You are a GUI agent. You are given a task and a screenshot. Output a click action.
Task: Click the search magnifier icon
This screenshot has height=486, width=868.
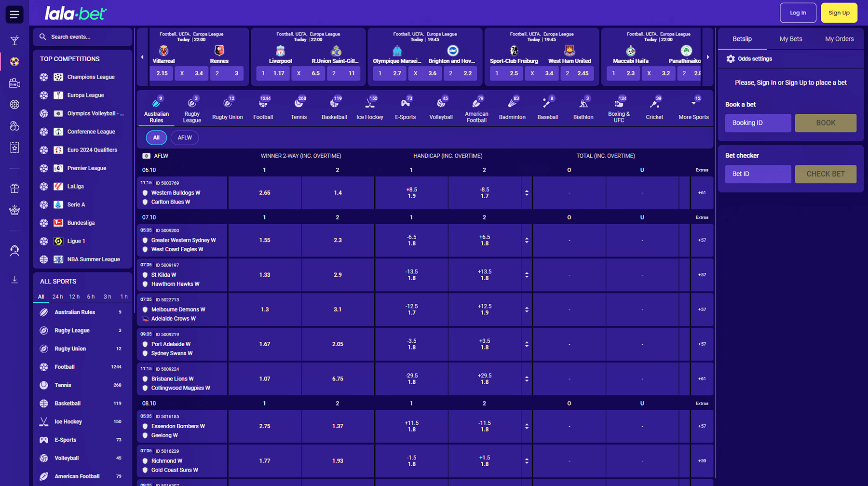pyautogui.click(x=43, y=37)
